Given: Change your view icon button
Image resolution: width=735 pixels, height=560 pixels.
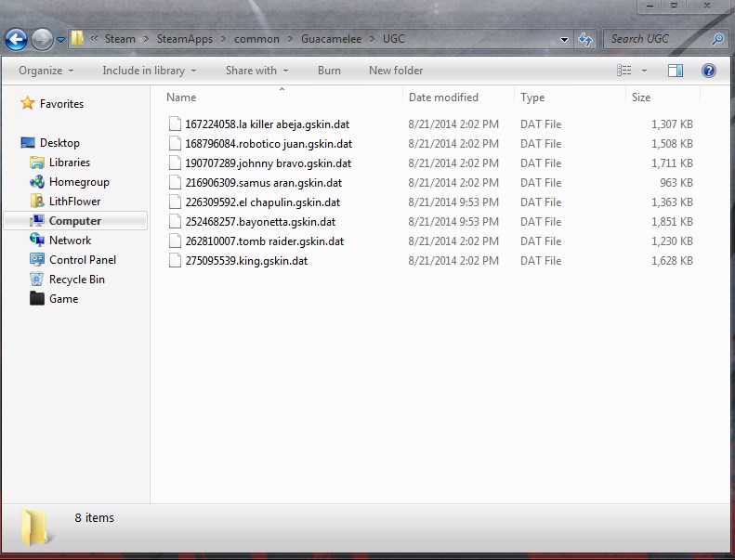Looking at the screenshot, I should [x=623, y=71].
